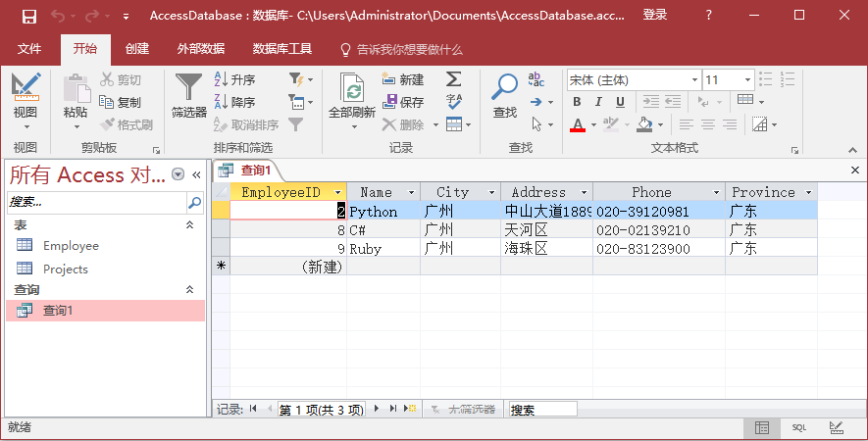Click the red font color button
The height and width of the screenshot is (441, 868).
pos(577,124)
